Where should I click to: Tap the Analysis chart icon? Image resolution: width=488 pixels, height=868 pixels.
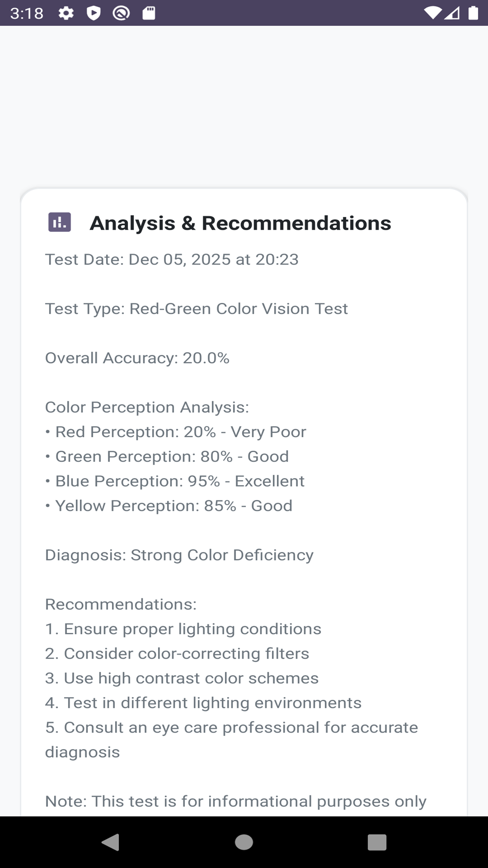pyautogui.click(x=60, y=222)
